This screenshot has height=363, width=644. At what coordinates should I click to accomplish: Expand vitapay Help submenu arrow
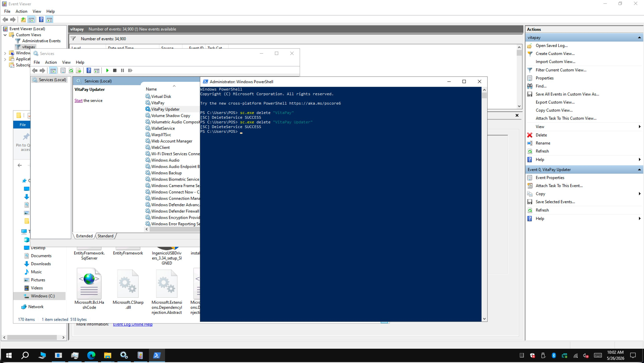coord(639,160)
